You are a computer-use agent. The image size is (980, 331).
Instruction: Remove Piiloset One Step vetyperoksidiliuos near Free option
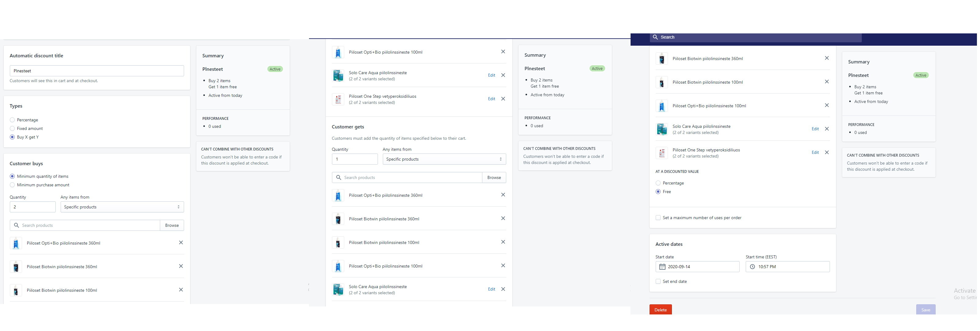tap(826, 152)
